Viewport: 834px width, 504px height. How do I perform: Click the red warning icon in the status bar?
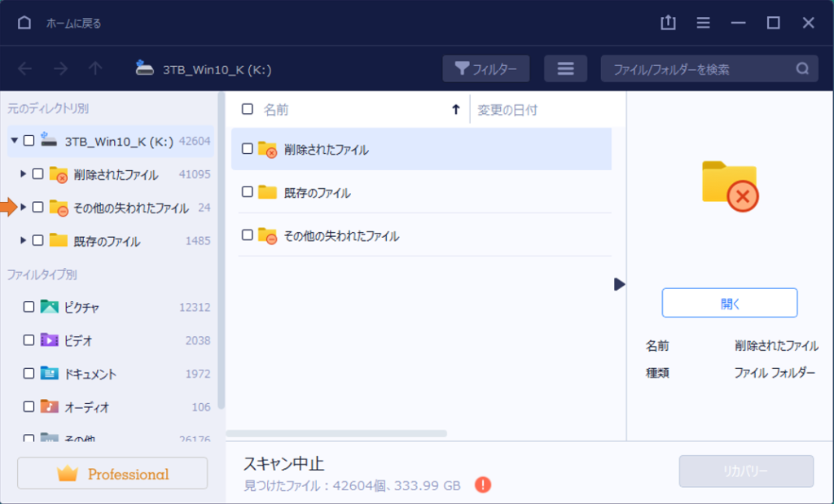tap(482, 484)
